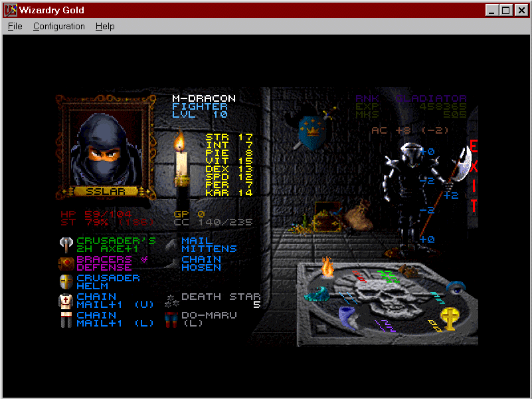Image resolution: width=532 pixels, height=399 pixels.
Task: Click the blue eye icon on the disk
Action: 456,287
